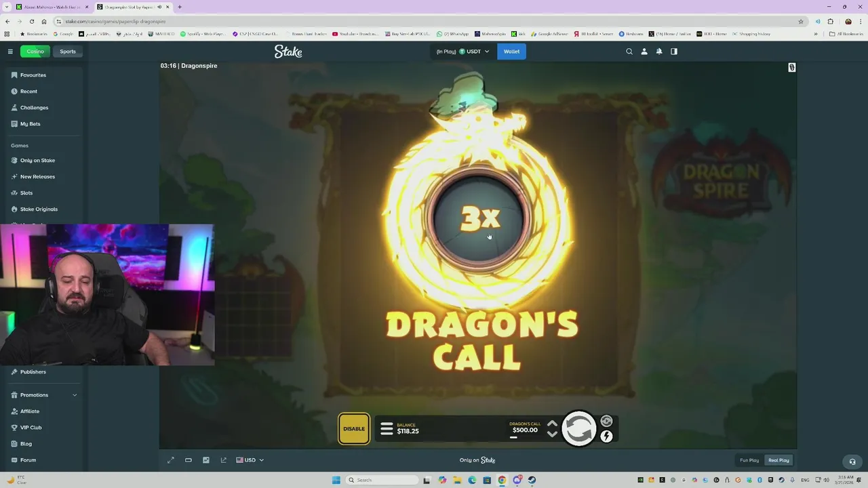Screen dimensions: 868x488
Task: Click the icon at the game's top-right corner
Action: click(791, 67)
